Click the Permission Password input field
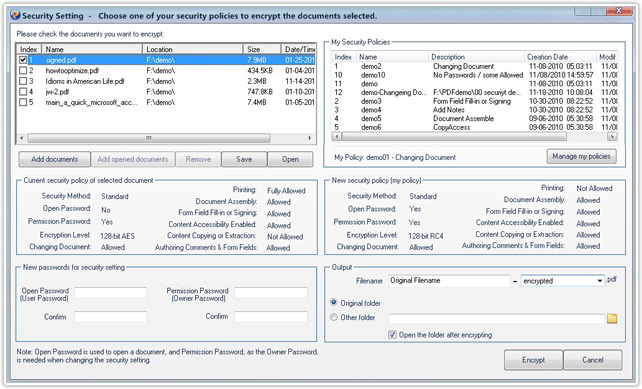Image resolution: width=642 pixels, height=389 pixels. pyautogui.click(x=271, y=292)
